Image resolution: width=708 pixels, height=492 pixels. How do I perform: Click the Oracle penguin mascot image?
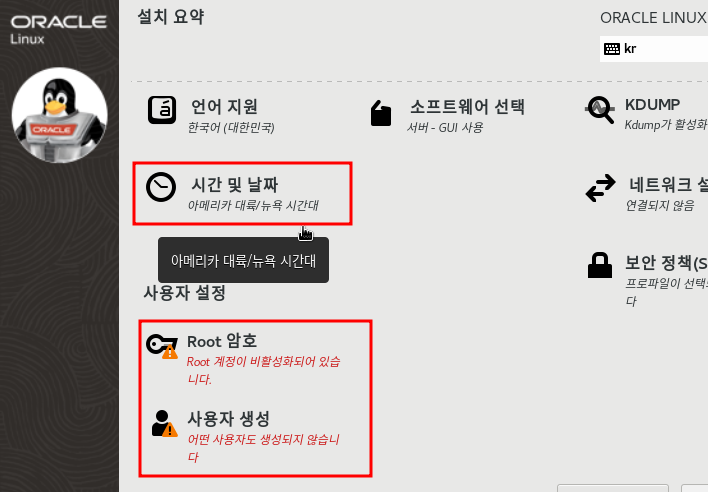pos(59,115)
